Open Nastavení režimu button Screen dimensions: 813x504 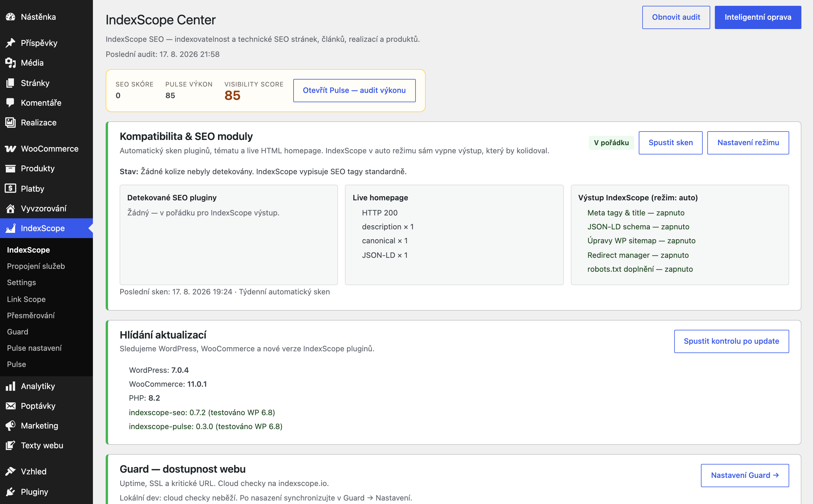[748, 143]
